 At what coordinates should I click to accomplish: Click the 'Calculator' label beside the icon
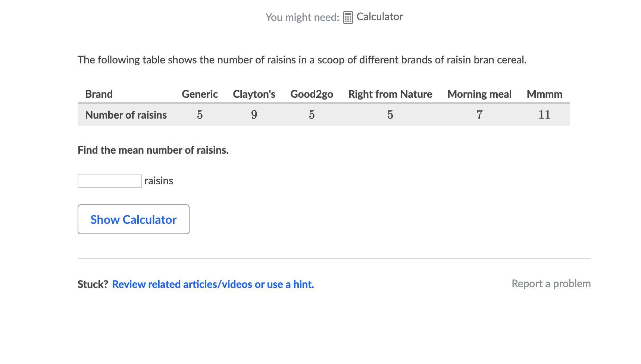(379, 17)
